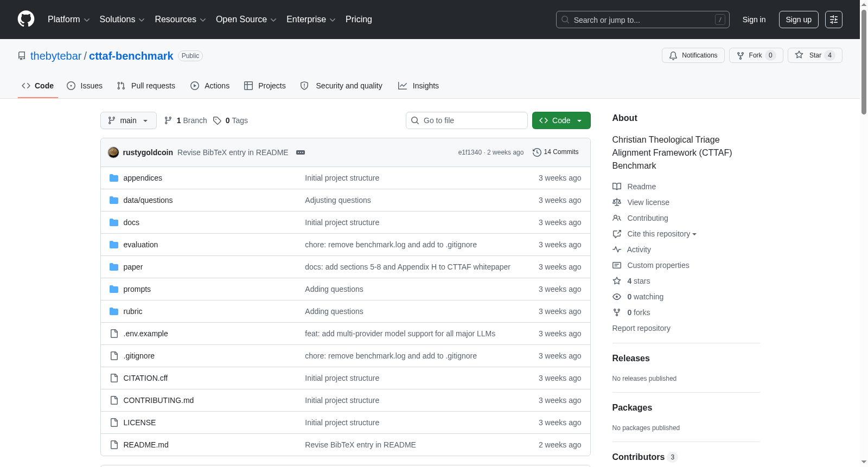Image resolution: width=868 pixels, height=467 pixels.
Task: Select the Projects tab
Action: coord(265,86)
